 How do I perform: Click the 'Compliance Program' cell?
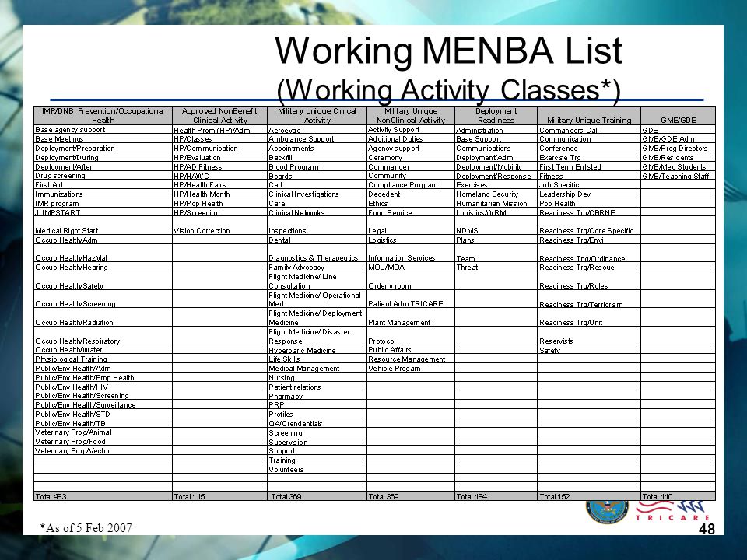coord(411,185)
